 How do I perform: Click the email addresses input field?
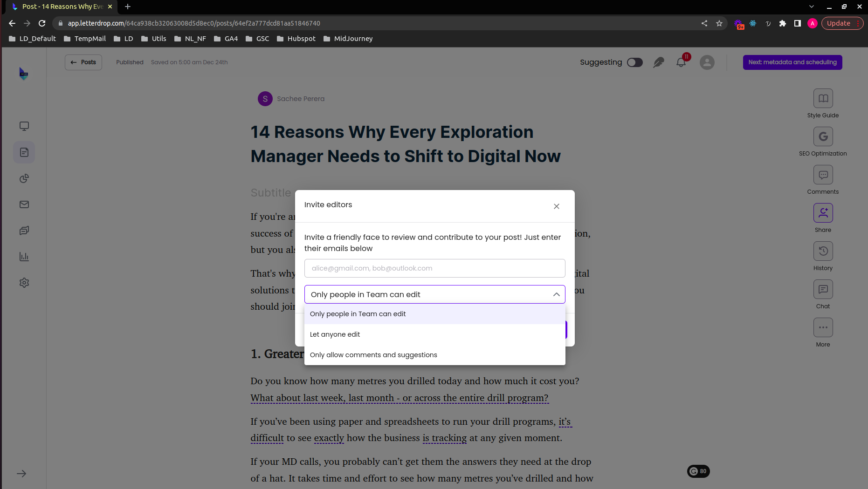(x=435, y=268)
